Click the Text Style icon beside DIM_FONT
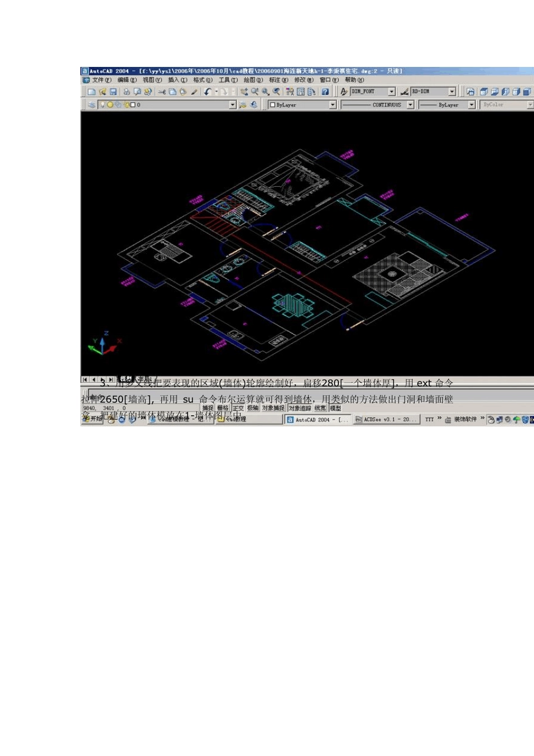Image resolution: width=534 pixels, height=756 pixels. [x=344, y=92]
